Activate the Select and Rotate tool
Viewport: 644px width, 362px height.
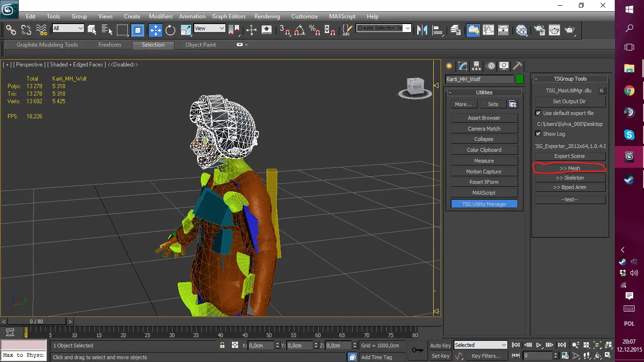click(x=170, y=30)
